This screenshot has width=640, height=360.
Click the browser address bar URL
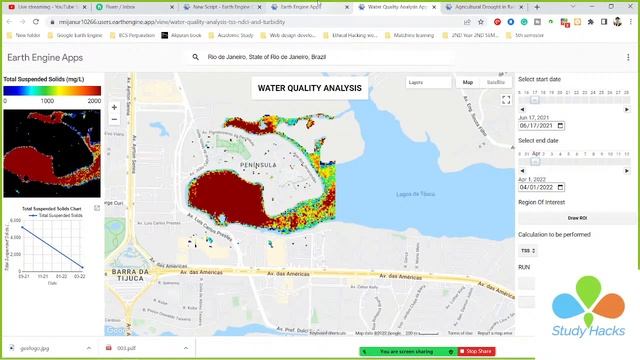[172, 22]
